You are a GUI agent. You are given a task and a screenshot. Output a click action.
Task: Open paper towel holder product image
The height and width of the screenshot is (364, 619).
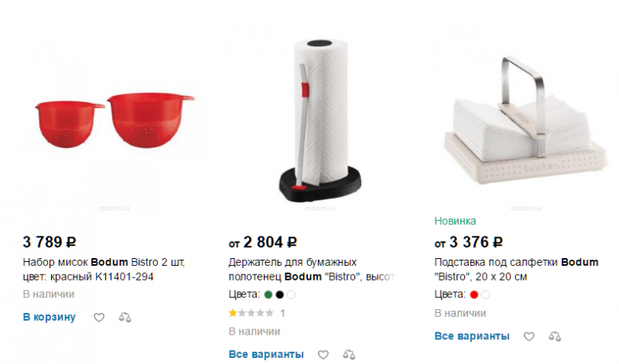320,121
